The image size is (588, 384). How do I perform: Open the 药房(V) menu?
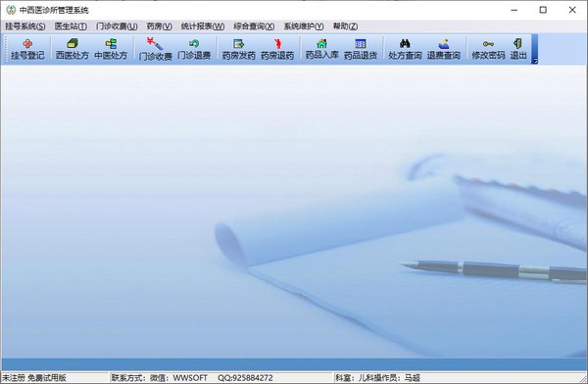tap(160, 26)
